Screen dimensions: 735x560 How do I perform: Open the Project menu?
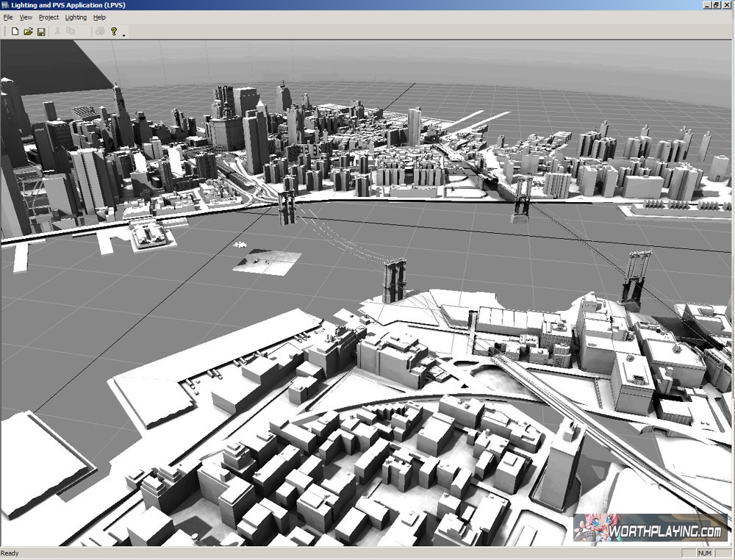[49, 17]
